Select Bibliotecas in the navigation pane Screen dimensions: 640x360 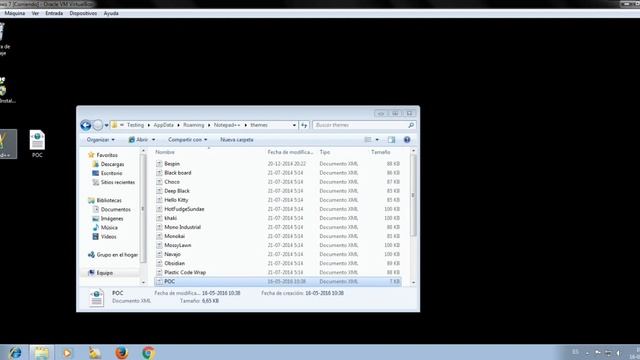coord(109,200)
